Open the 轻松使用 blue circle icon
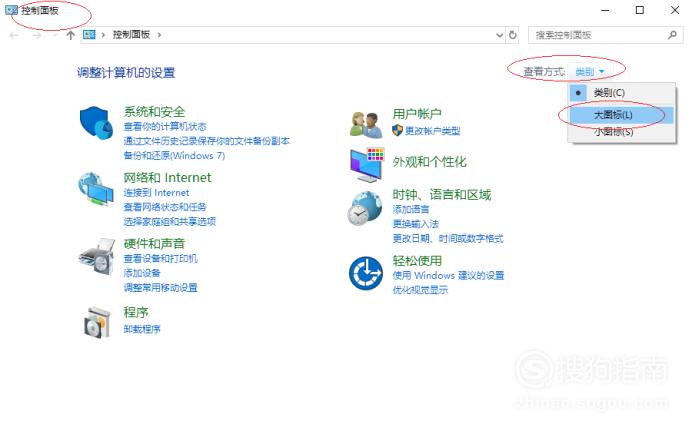692x437 pixels. pyautogui.click(x=366, y=273)
